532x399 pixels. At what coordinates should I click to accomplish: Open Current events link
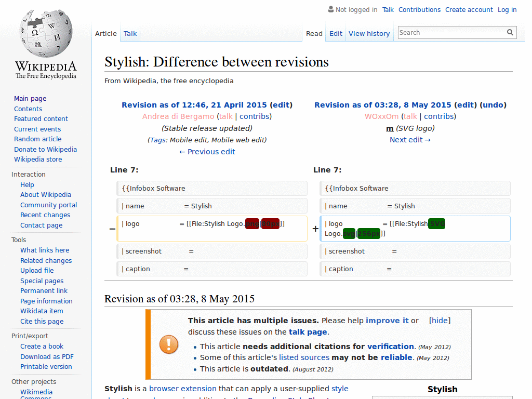[x=37, y=129]
